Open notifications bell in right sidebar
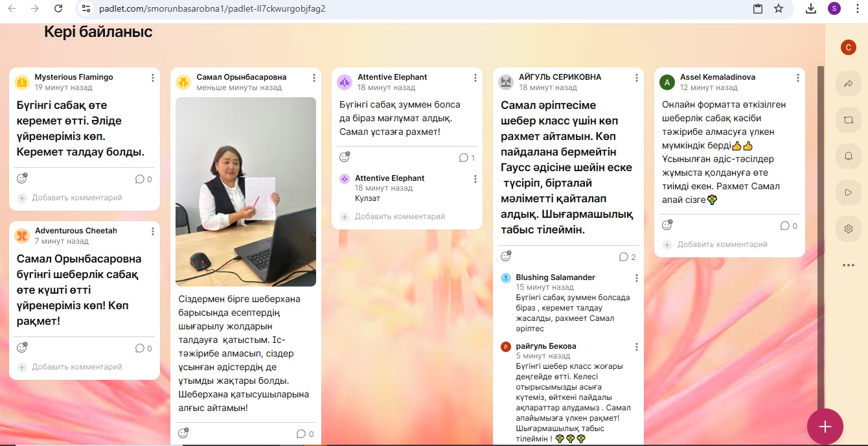 (848, 156)
